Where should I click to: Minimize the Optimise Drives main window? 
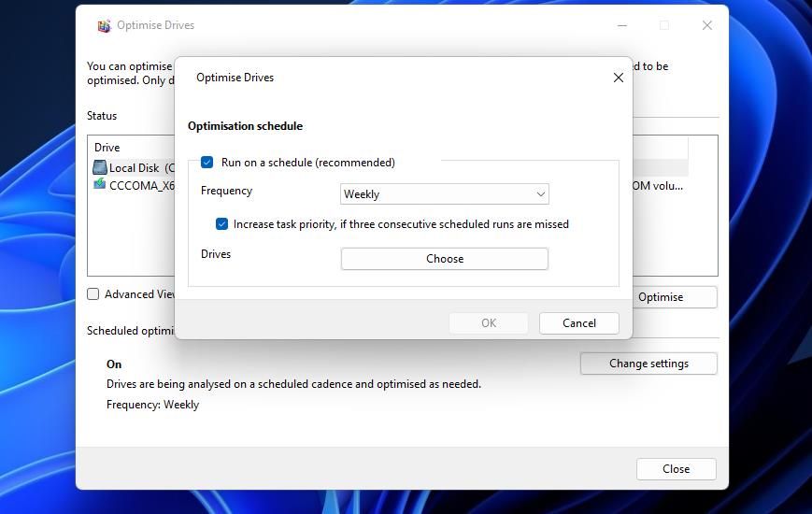[x=622, y=25]
